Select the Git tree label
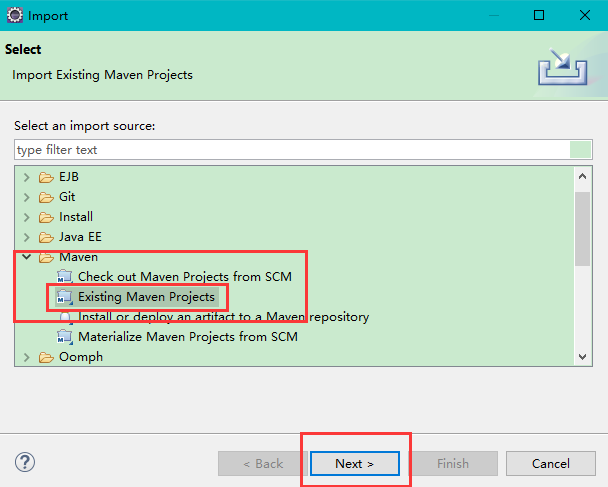608x487 pixels. tap(67, 197)
